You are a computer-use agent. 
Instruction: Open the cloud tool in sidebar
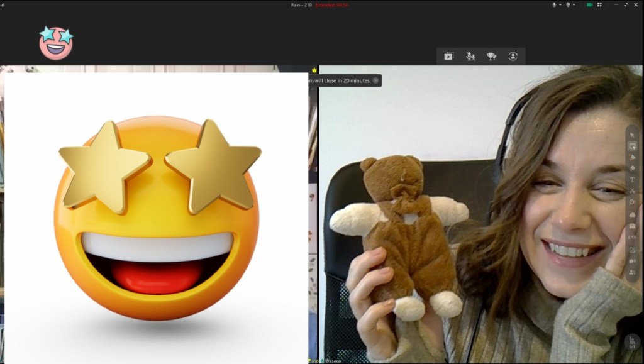coord(632,214)
